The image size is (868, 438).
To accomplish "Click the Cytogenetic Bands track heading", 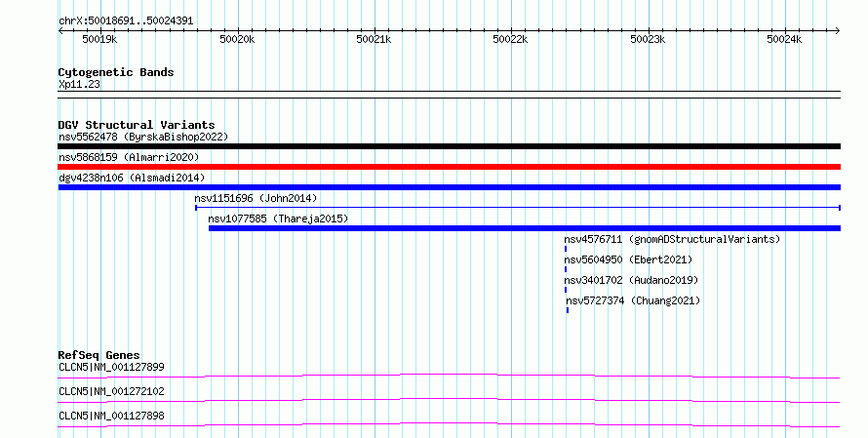I will coord(116,72).
